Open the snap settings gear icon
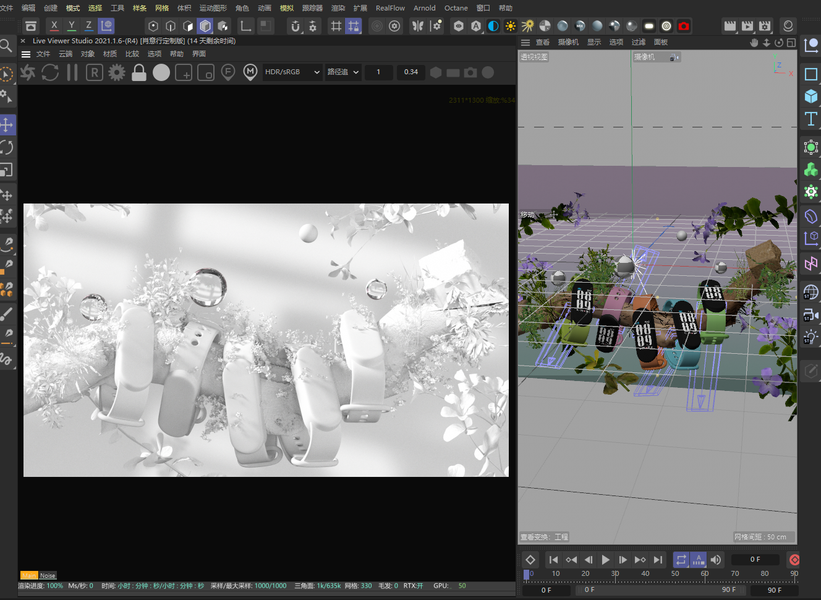821x600 pixels. coord(313,26)
